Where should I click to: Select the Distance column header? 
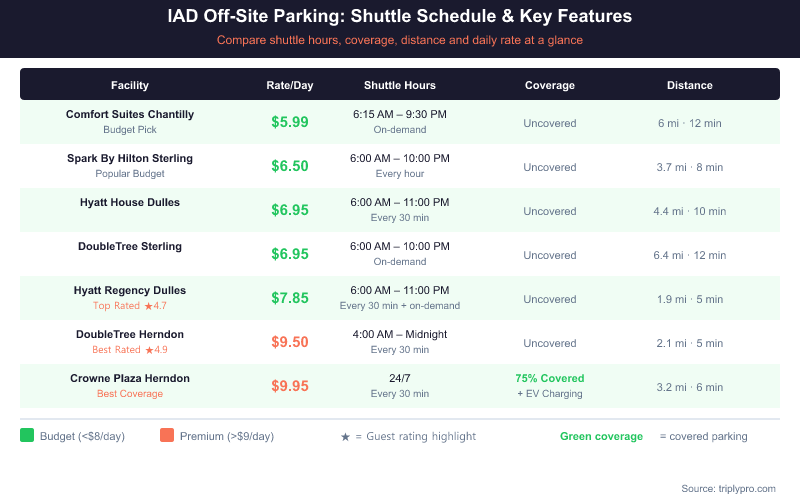690,85
